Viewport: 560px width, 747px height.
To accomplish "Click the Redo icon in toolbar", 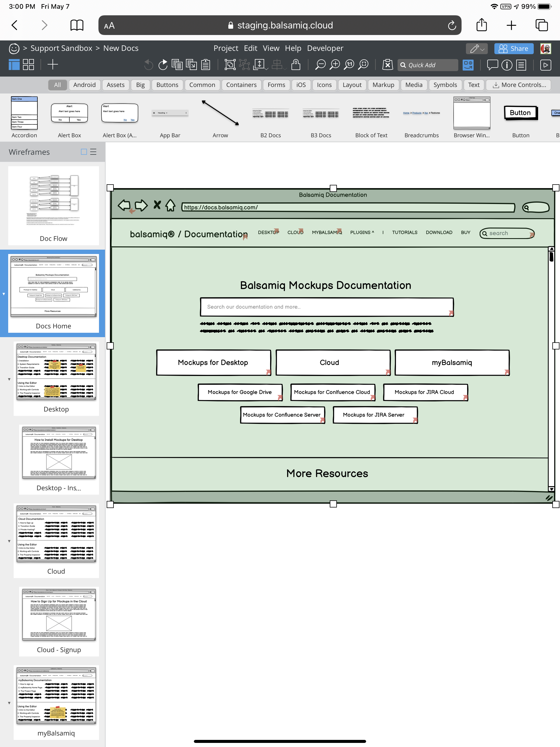I will pyautogui.click(x=163, y=65).
